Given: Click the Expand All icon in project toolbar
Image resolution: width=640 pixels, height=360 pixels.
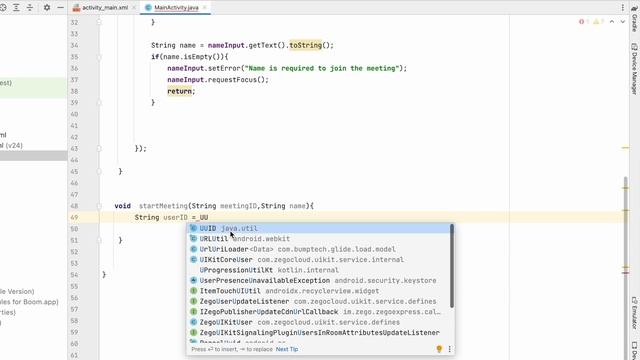Looking at the screenshot, I should click(x=16, y=7).
